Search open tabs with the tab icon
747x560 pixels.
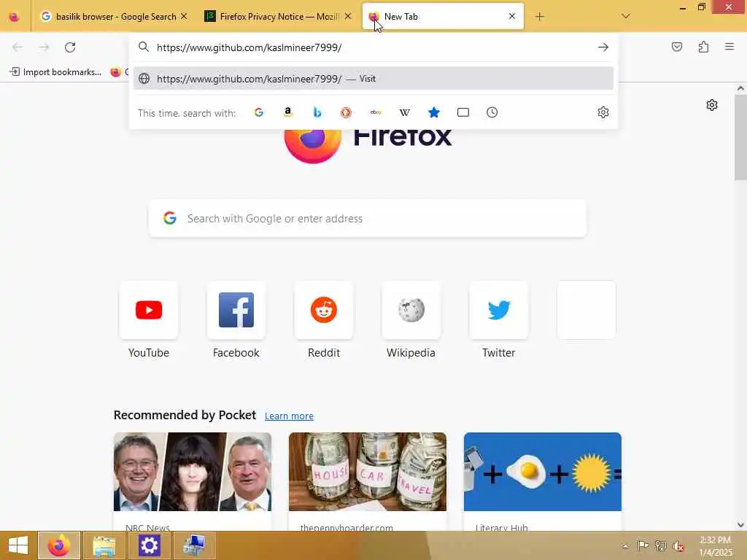463,112
